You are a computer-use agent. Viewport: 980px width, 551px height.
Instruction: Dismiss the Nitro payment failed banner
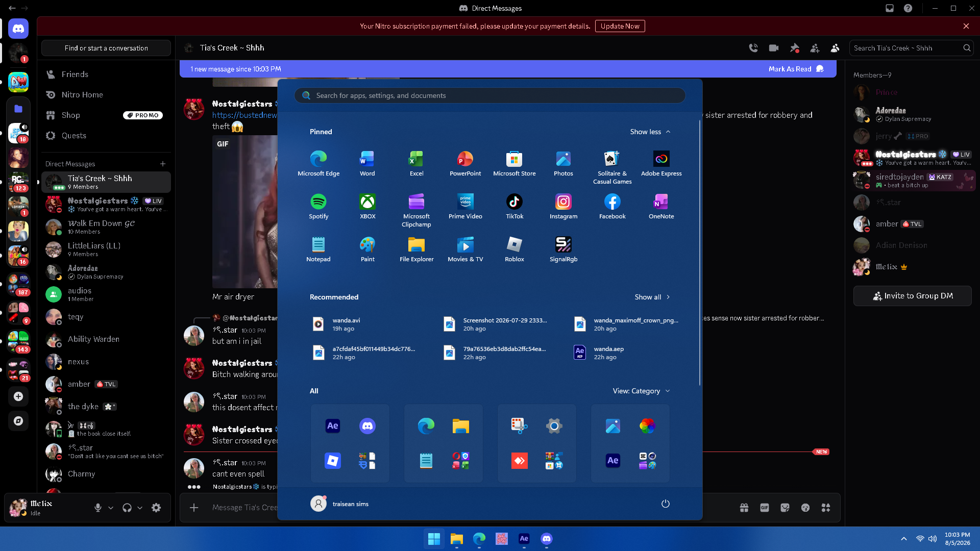point(966,26)
